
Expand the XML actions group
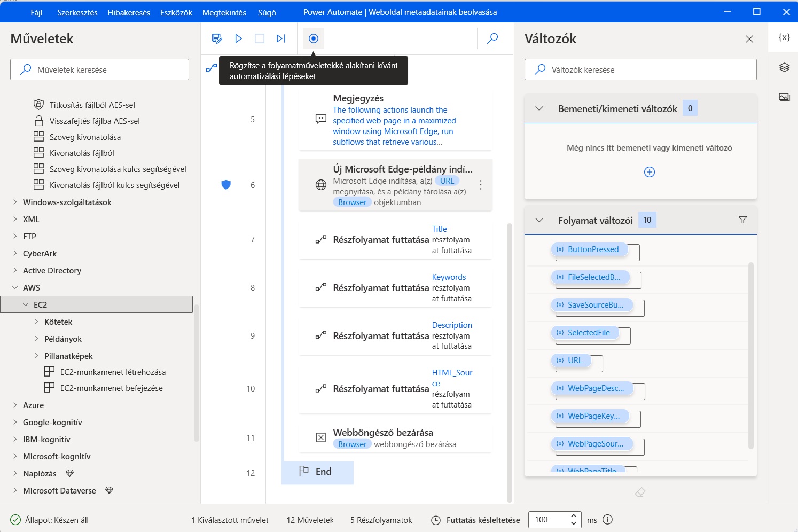(x=15, y=219)
